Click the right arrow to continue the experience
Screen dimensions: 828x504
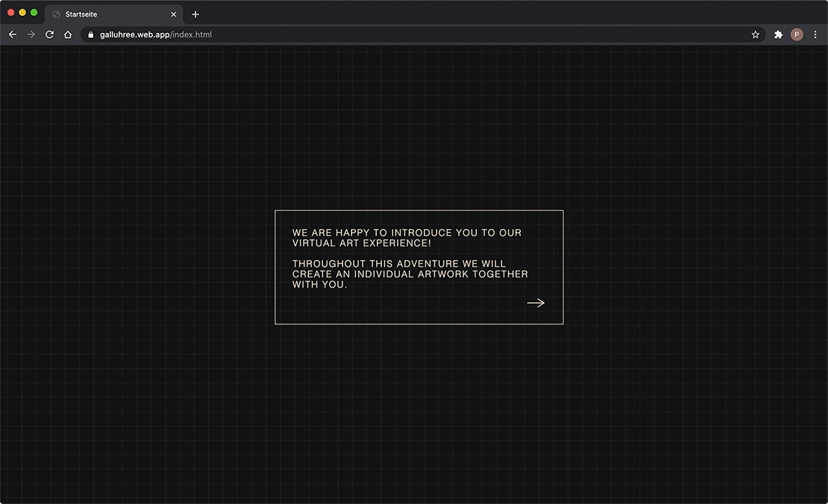535,303
